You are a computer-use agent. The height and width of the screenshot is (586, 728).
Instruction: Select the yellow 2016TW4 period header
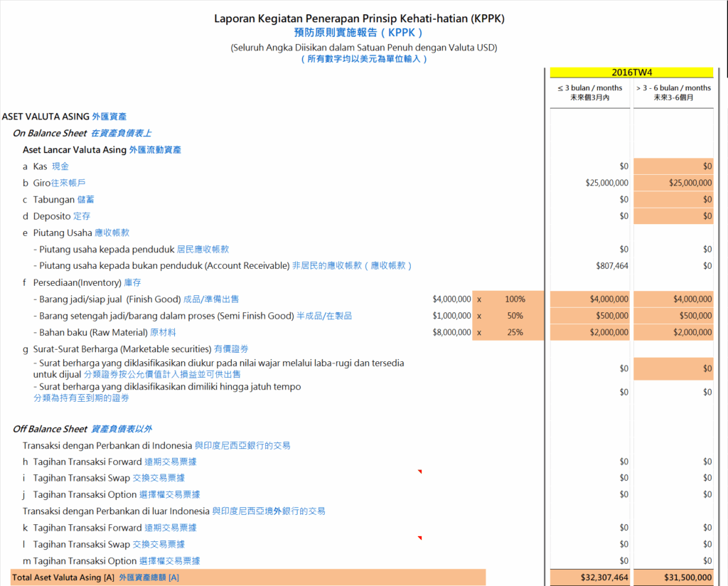631,73
